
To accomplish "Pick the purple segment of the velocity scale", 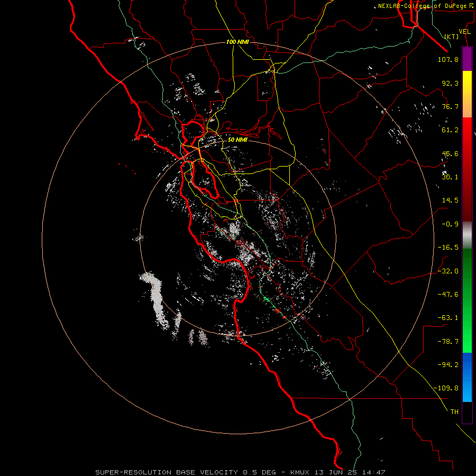I will pyautogui.click(x=467, y=59).
